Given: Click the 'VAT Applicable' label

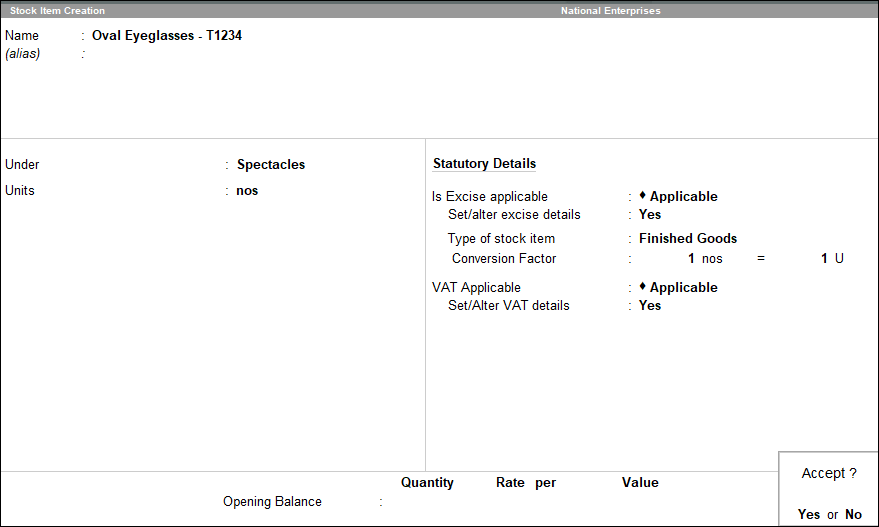Looking at the screenshot, I should click(476, 287).
